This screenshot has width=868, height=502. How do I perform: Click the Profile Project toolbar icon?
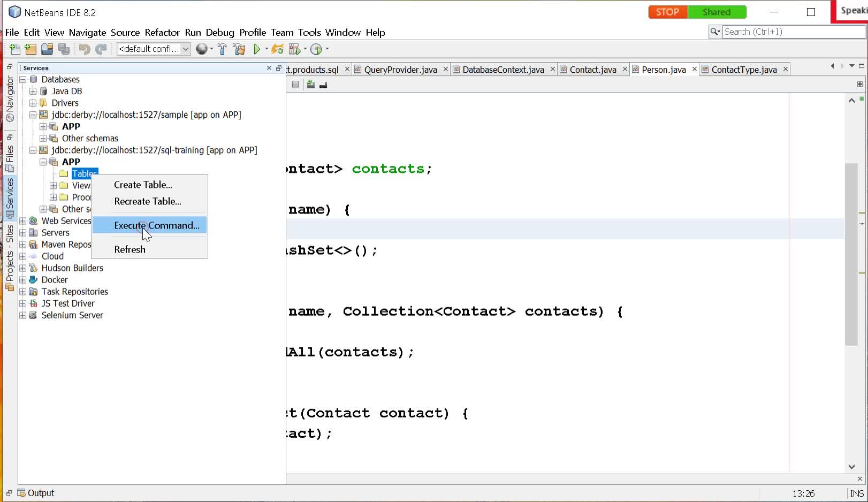tap(316, 49)
